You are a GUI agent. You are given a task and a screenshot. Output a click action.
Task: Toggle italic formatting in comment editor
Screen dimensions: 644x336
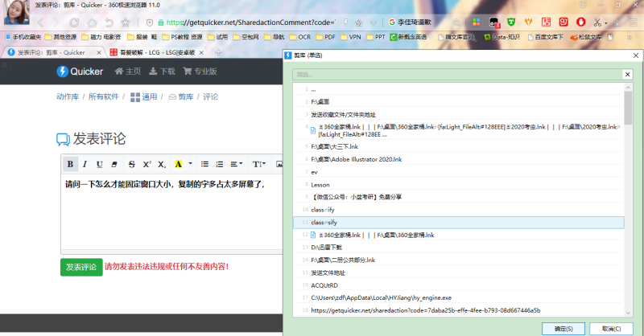coord(85,164)
